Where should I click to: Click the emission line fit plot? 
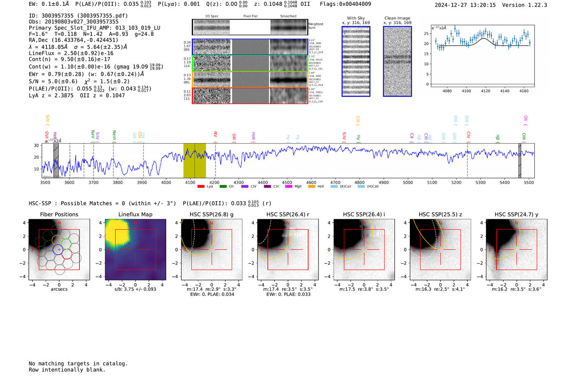click(482, 56)
